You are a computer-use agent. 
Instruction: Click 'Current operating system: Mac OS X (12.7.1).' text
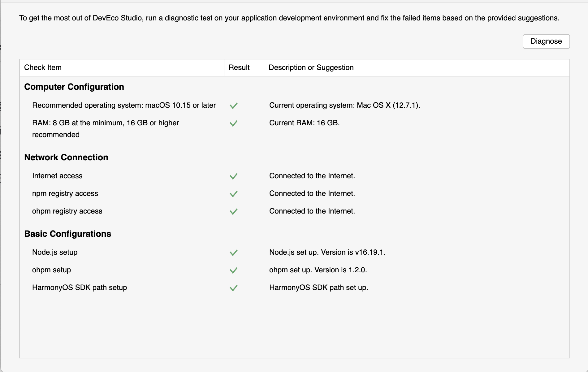click(344, 105)
